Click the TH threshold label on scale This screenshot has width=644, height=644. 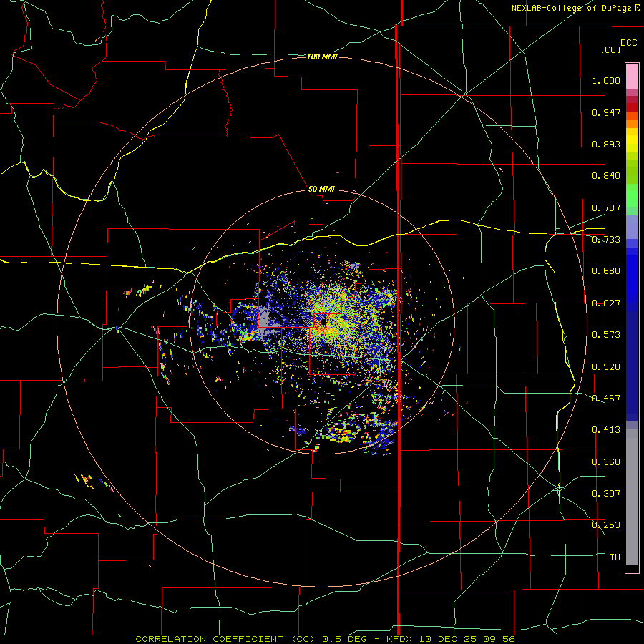615,557
